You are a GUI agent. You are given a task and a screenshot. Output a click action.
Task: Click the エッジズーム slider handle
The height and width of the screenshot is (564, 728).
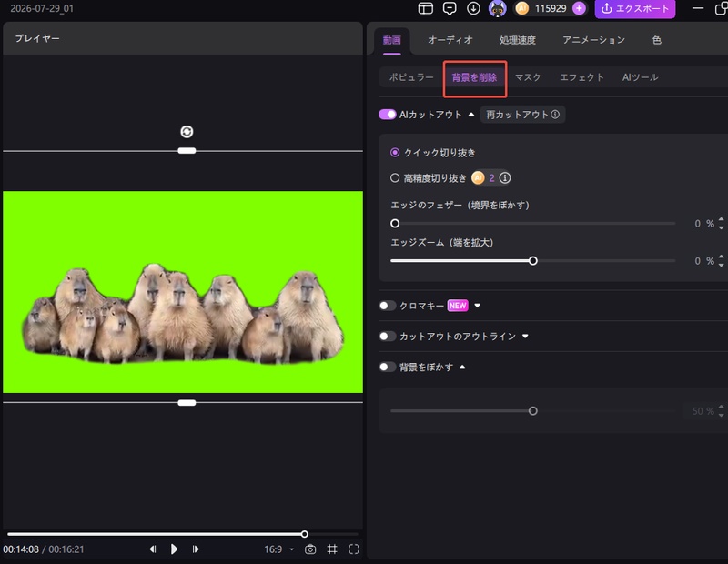[x=533, y=261]
